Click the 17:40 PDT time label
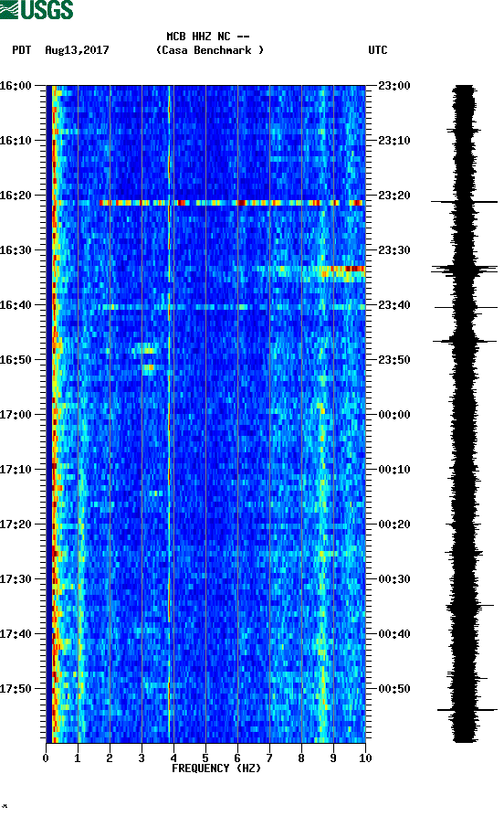The height and width of the screenshot is (816, 504). click(16, 634)
